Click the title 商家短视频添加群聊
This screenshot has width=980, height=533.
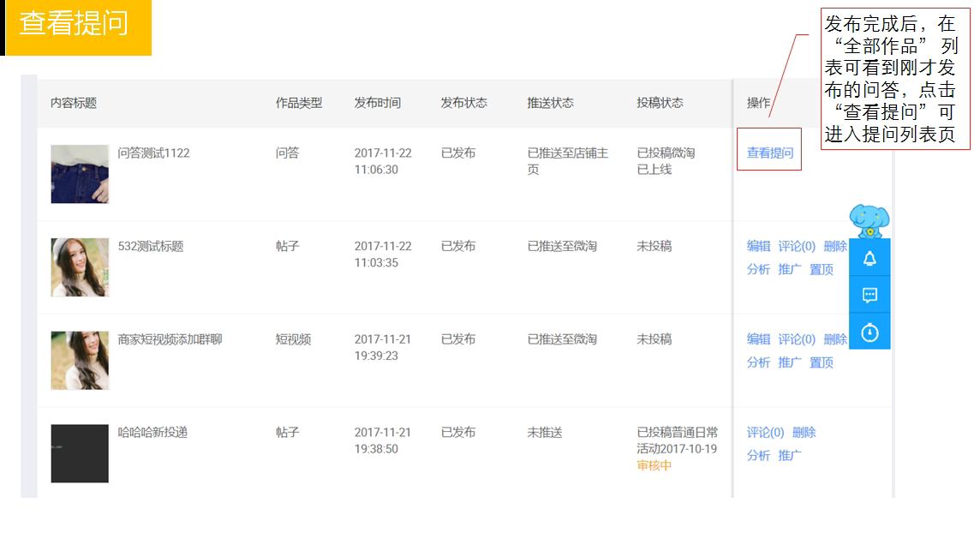(170, 339)
